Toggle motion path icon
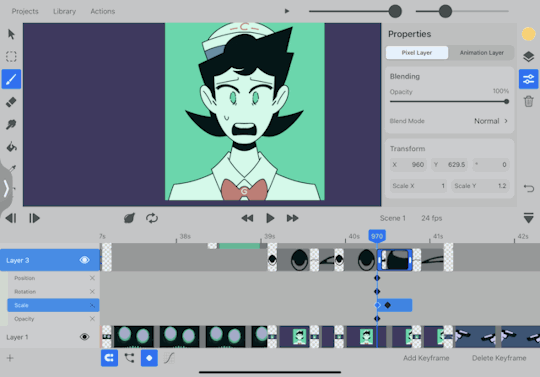Image resolution: width=540 pixels, height=377 pixels. click(129, 358)
